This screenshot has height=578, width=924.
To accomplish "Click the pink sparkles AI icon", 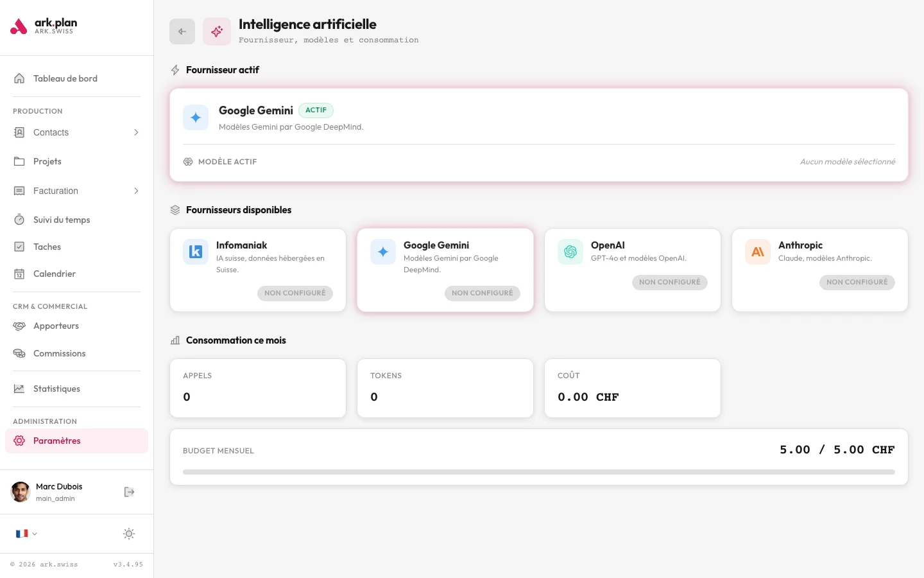I will 217,31.
